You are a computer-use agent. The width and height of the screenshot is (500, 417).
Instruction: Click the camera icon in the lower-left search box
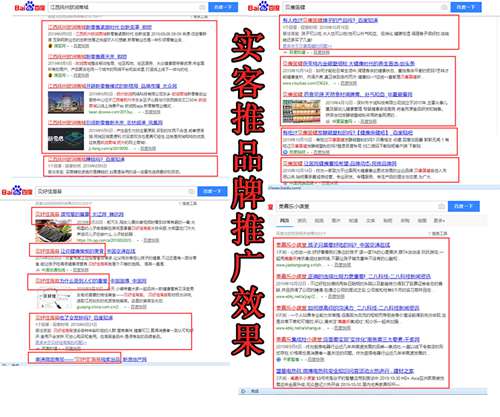(x=191, y=191)
